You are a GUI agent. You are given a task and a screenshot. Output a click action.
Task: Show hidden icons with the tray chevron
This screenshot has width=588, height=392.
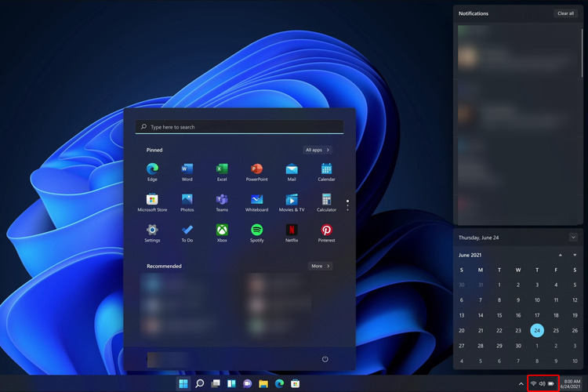pos(521,383)
